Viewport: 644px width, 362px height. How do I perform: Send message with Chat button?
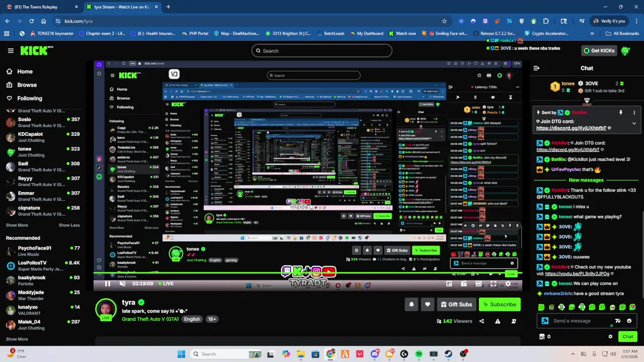628,336
